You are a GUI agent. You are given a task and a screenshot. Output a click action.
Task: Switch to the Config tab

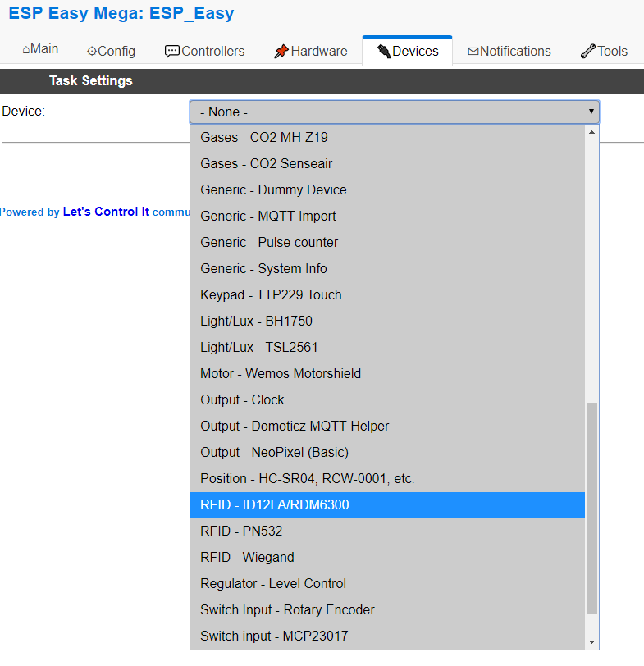point(111,51)
